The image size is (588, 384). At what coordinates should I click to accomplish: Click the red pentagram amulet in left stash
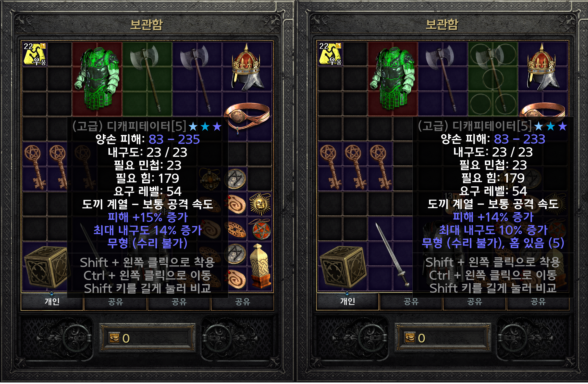click(260, 229)
